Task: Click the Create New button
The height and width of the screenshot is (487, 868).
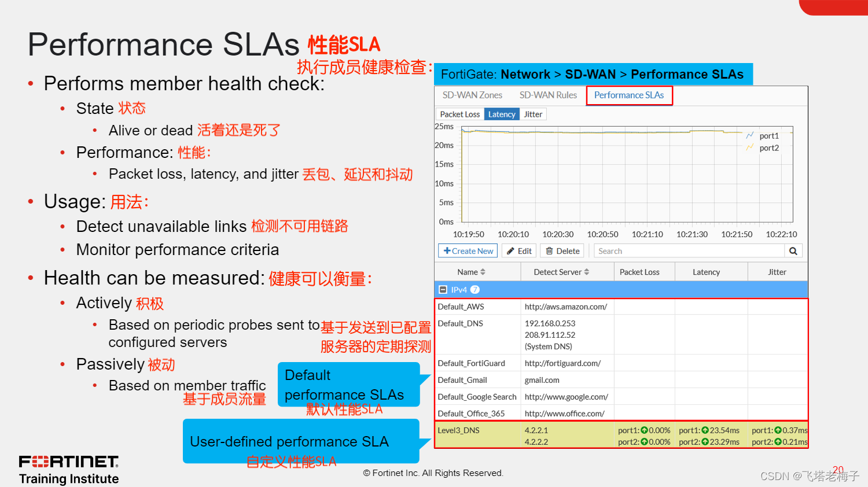Action: pyautogui.click(x=468, y=251)
